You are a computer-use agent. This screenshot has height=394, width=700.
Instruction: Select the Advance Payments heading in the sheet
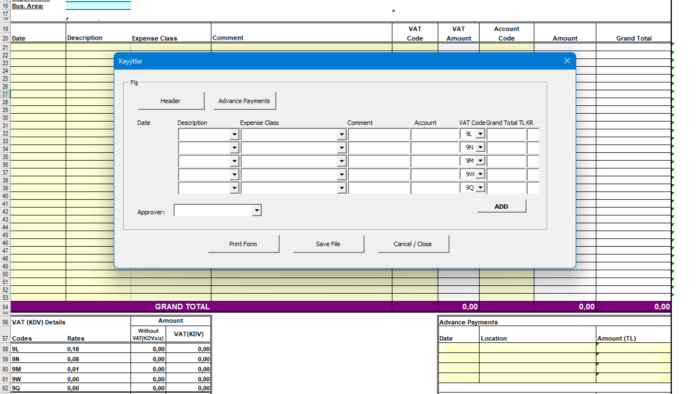tap(468, 322)
